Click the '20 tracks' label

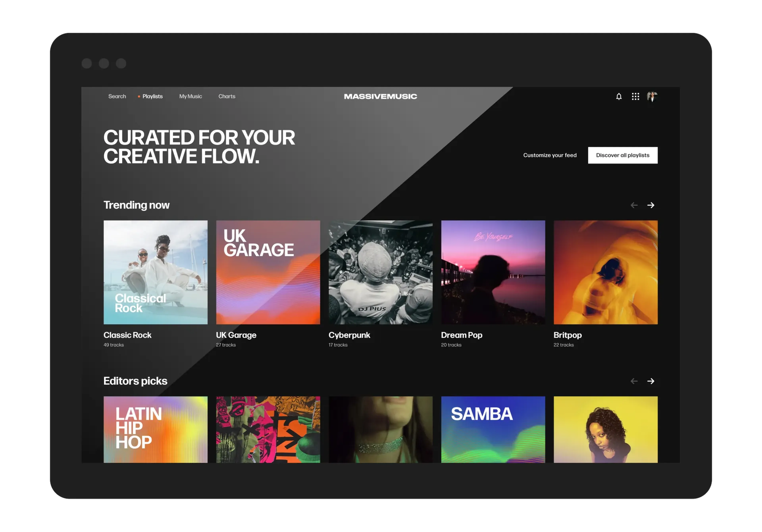coord(451,345)
